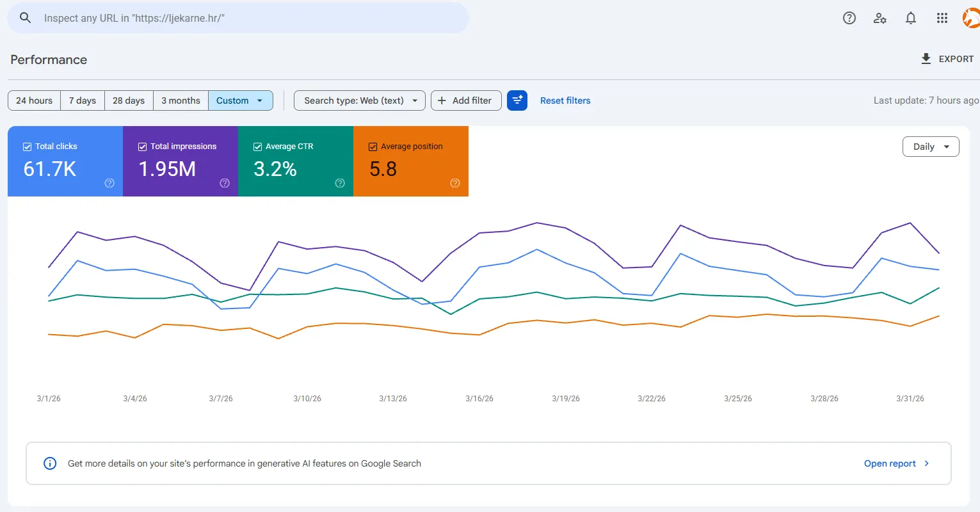Click the info icon in AI features banner
Screen dimensions: 980x512
(50, 463)
